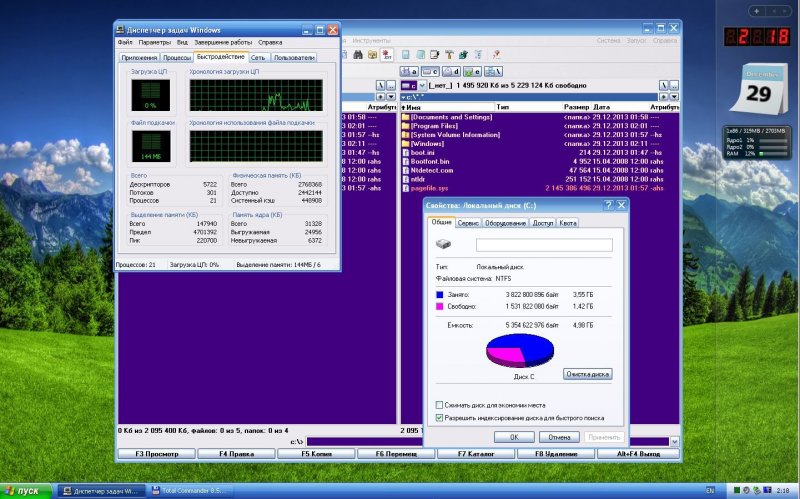Click the Имя column header in right panel
The image size is (800, 499).
[x=448, y=107]
